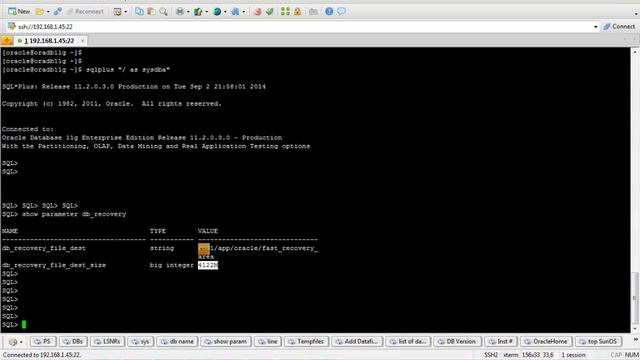640x360 pixels.
Task: Click the Tempfiles quick command button
Action: [x=306, y=341]
